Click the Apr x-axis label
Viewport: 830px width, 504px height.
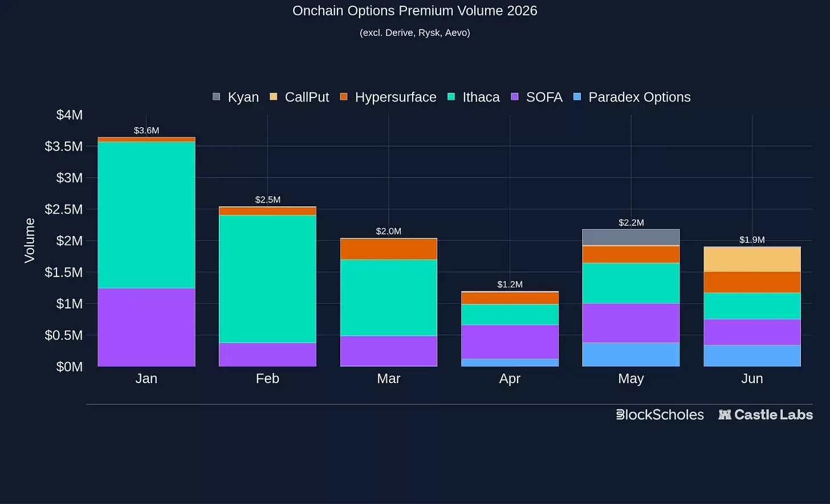(x=510, y=379)
